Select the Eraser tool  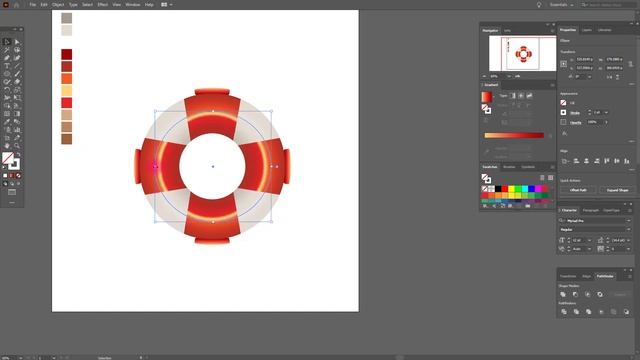click(17, 82)
